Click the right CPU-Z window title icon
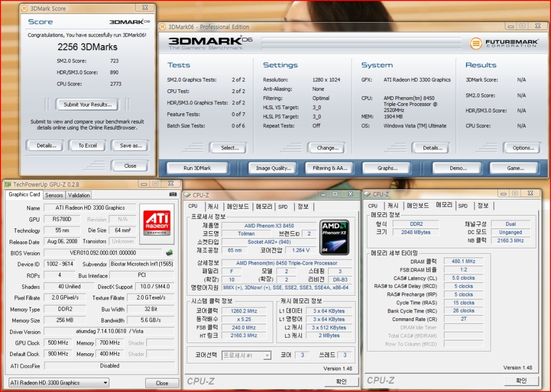551x392 pixels. (x=367, y=194)
